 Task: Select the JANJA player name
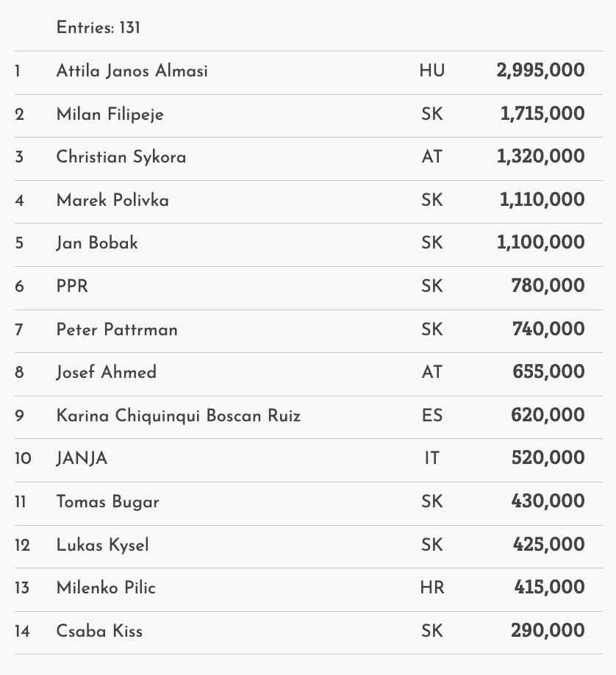82,458
